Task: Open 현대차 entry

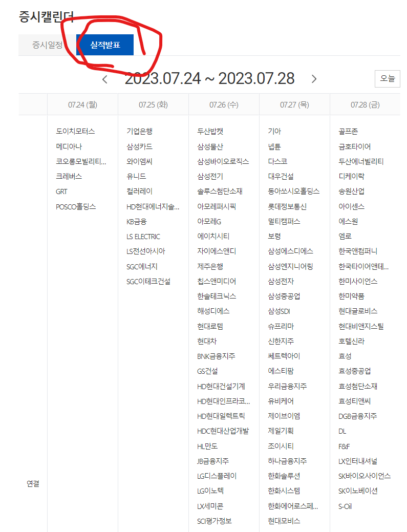Action: pos(207,342)
